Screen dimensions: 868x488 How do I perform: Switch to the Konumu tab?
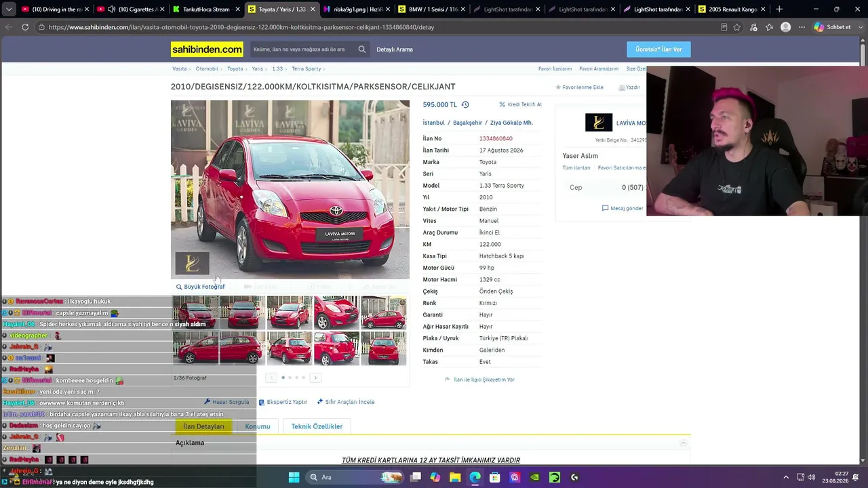(258, 426)
